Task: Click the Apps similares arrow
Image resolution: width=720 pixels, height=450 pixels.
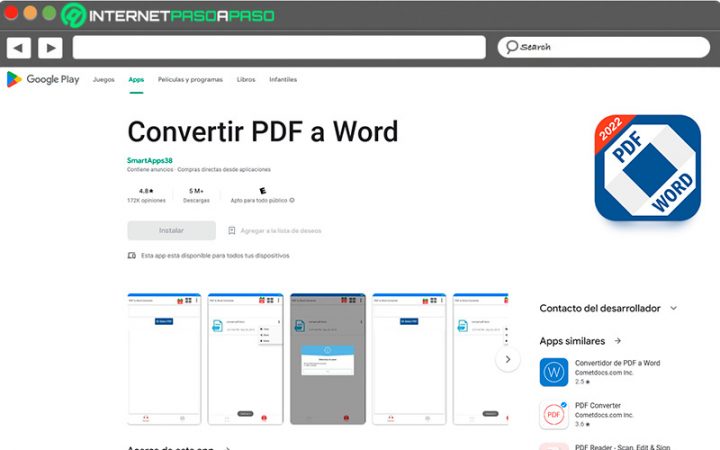Action: 618,341
